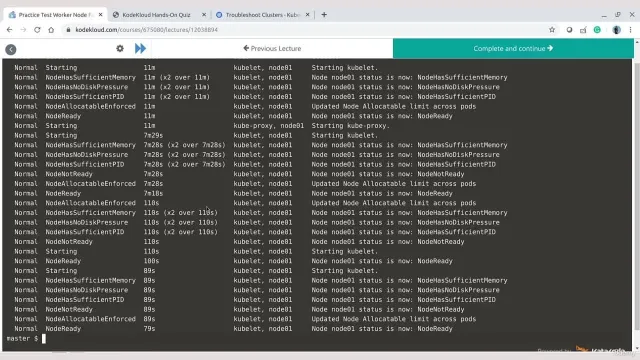640x360 pixels.
Task: Focus the kodekloud.com address bar
Action: click(x=306, y=30)
